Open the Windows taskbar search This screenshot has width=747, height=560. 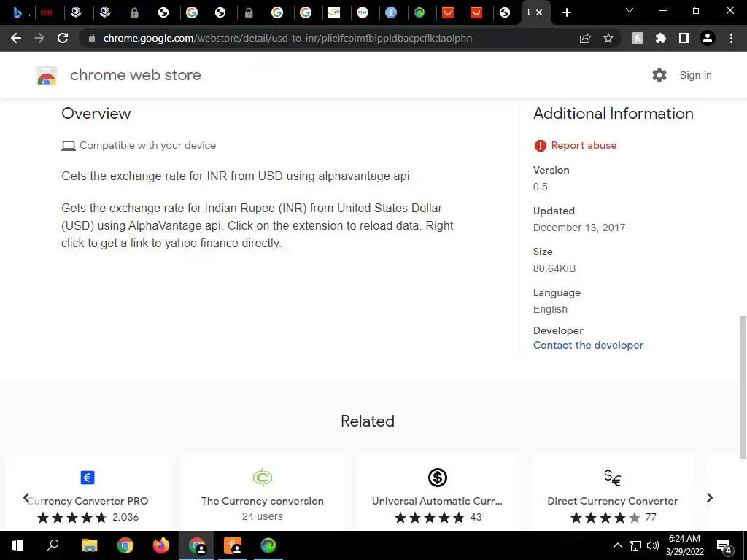pyautogui.click(x=53, y=545)
